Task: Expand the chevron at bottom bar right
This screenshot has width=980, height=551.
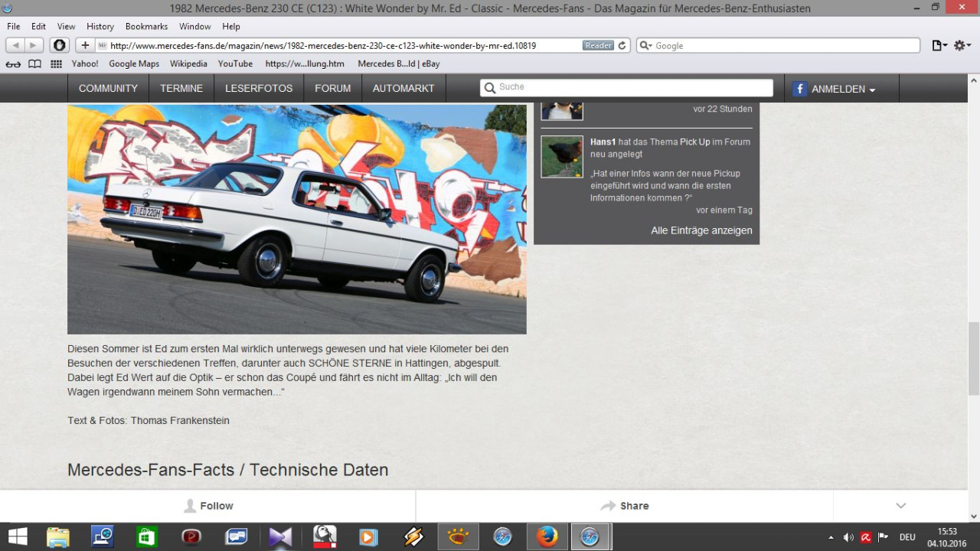Action: 901,506
